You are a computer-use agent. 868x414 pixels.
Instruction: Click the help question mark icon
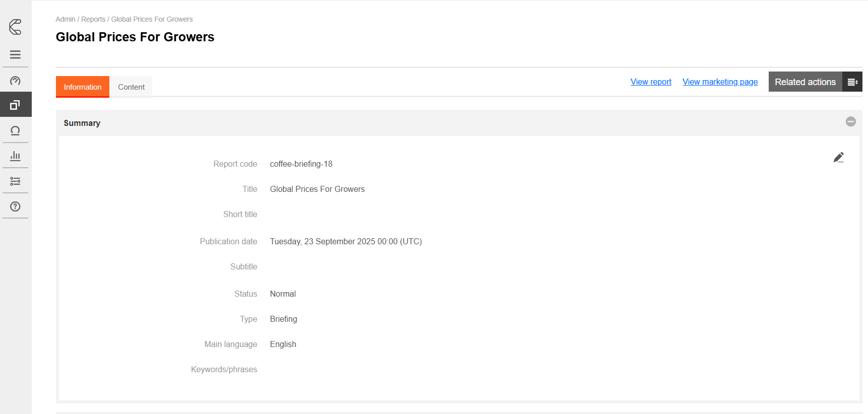click(x=15, y=206)
